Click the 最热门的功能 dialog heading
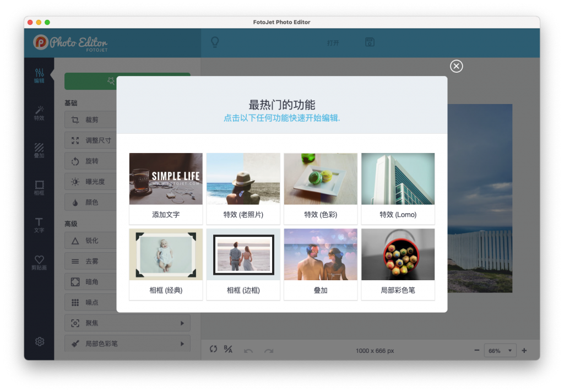 point(281,105)
